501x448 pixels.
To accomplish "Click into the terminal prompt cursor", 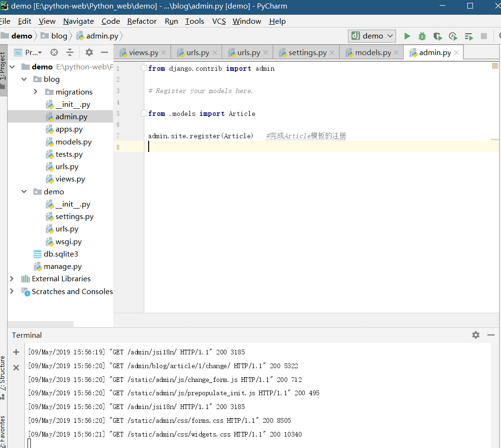I will tap(29, 443).
